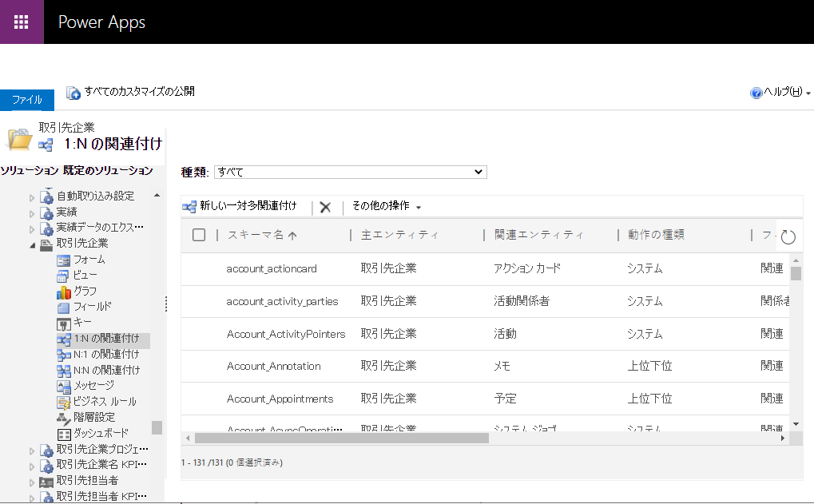This screenshot has height=504, width=814.
Task: Click すべてのカスタマイズの公開 button
Action: pyautogui.click(x=131, y=92)
